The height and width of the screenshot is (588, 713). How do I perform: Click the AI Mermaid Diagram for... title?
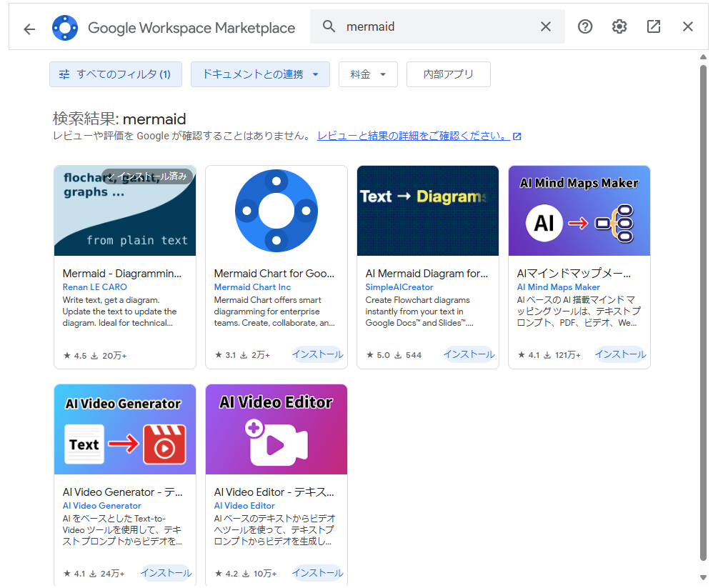coord(427,274)
